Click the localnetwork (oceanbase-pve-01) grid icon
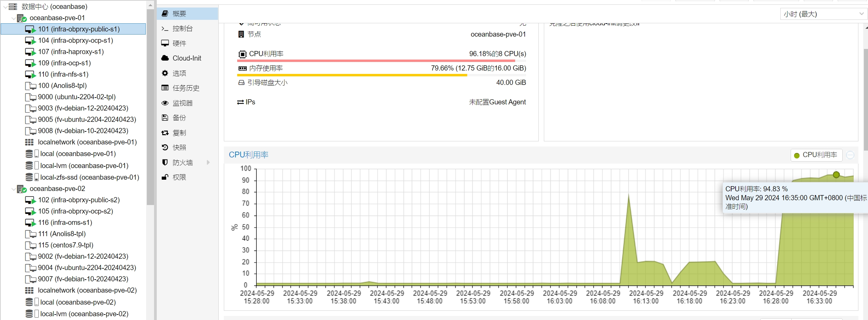 (x=29, y=142)
